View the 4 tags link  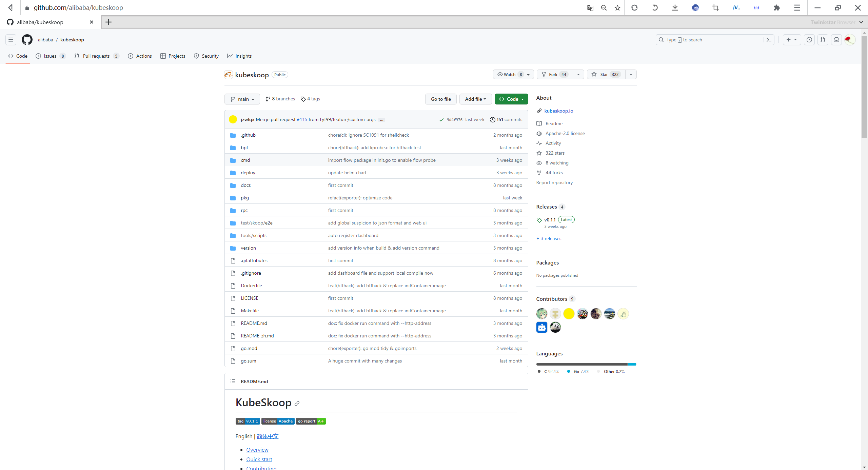310,99
